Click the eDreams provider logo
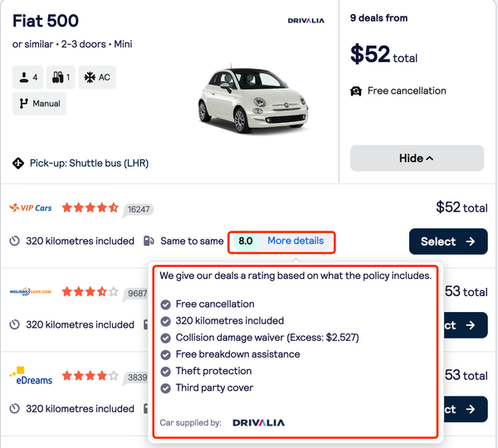Viewport: 498px width, 448px height. pyautogui.click(x=32, y=376)
